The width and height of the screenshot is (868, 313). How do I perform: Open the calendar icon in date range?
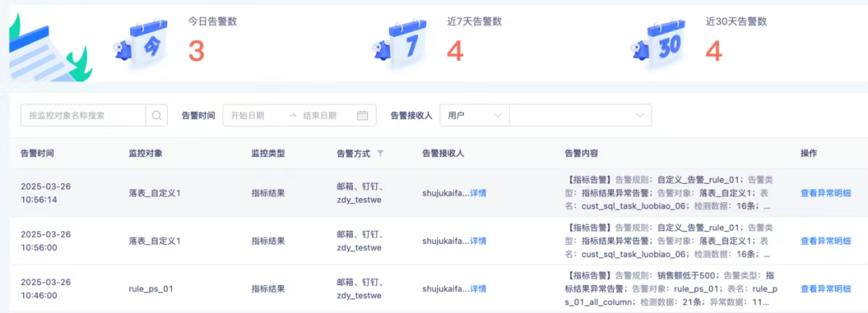pos(362,116)
